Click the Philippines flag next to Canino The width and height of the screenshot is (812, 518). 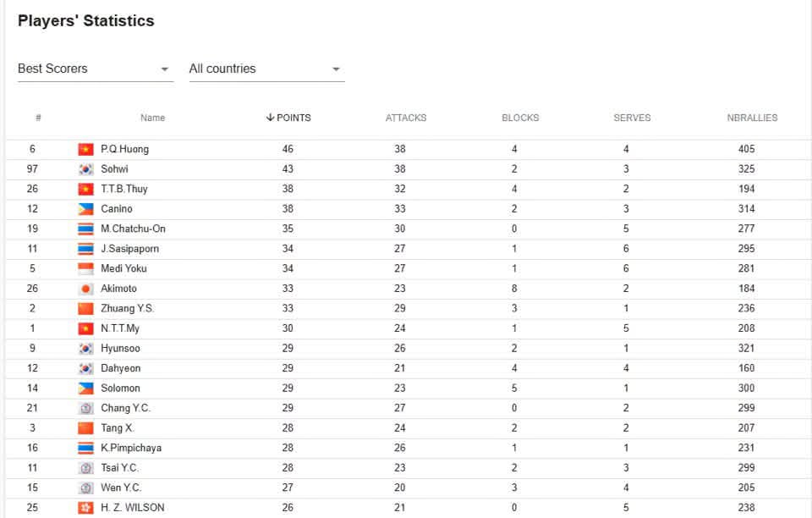click(x=85, y=209)
